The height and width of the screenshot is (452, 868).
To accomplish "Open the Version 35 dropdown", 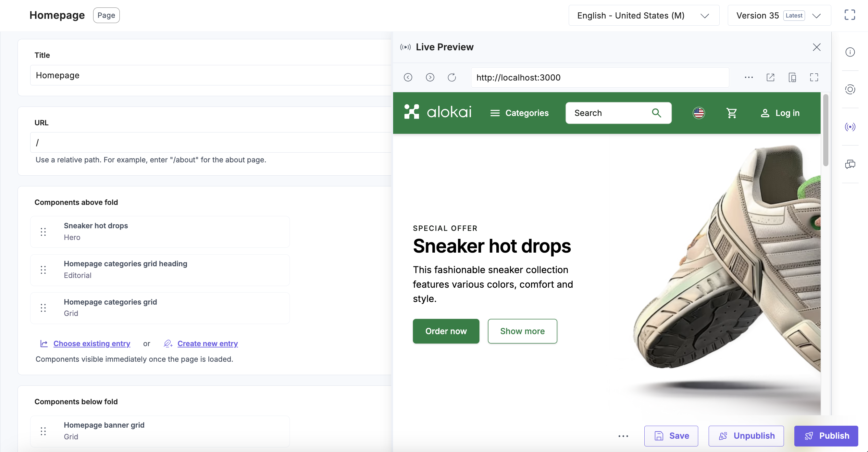I will (779, 16).
